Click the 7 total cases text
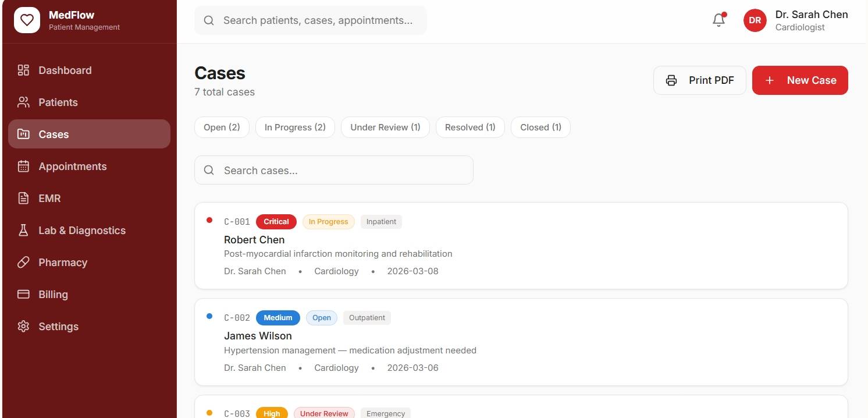868x418 pixels. 225,92
